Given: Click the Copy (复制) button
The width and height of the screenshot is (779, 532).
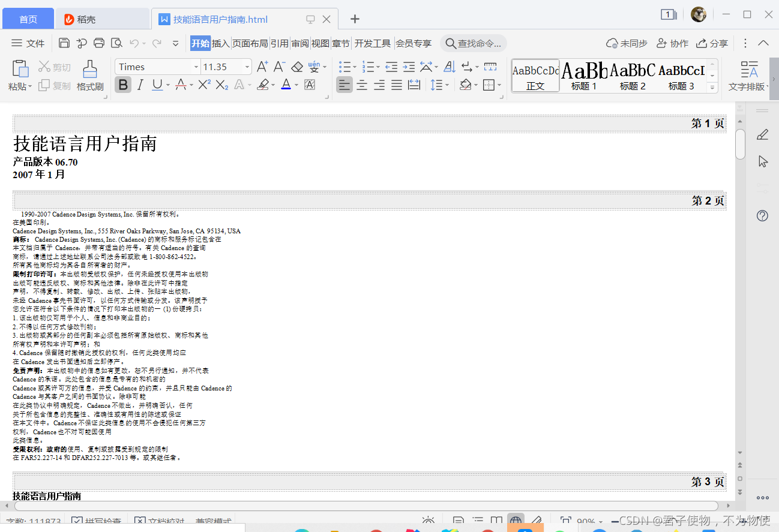Looking at the screenshot, I should (55, 86).
